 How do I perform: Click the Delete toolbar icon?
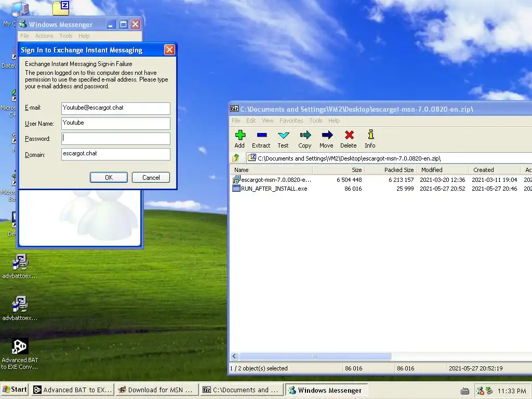(349, 136)
